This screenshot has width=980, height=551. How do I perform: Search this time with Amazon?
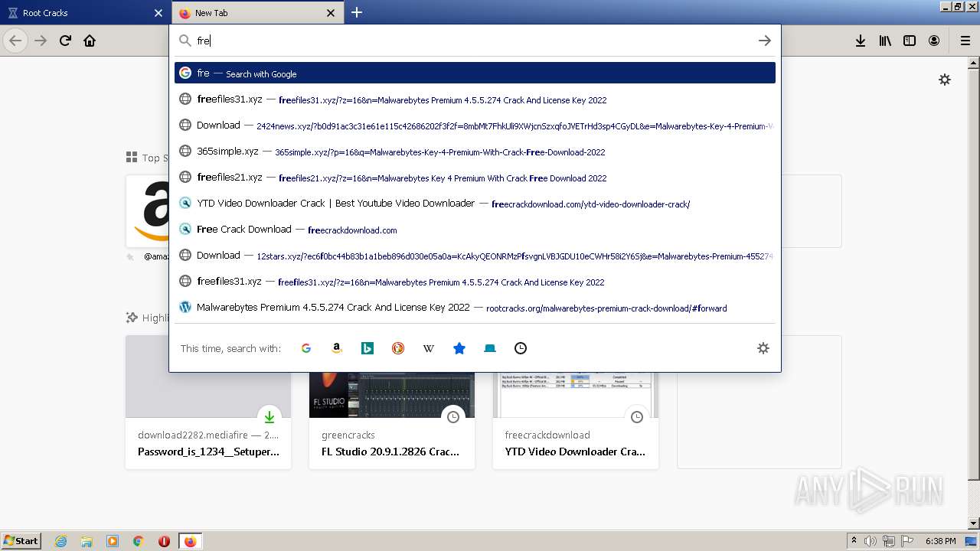(337, 348)
